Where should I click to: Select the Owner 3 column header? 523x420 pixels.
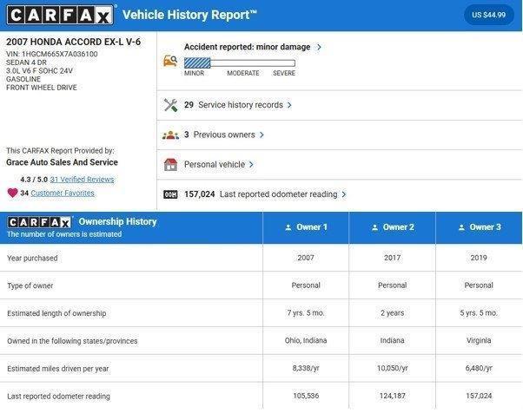[x=479, y=227]
